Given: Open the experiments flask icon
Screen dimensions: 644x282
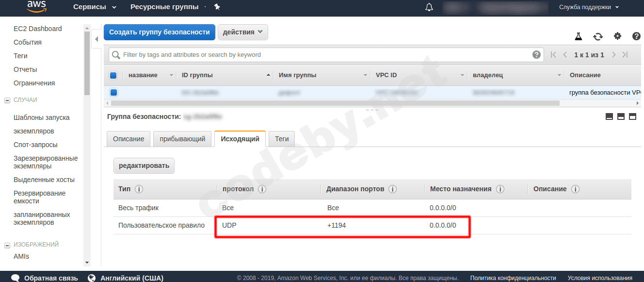Looking at the screenshot, I should 578,36.
